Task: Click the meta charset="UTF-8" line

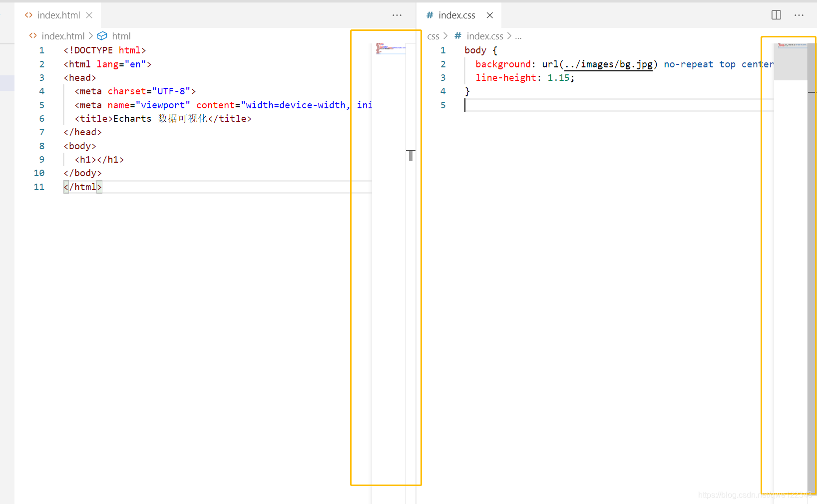Action: pyautogui.click(x=135, y=91)
